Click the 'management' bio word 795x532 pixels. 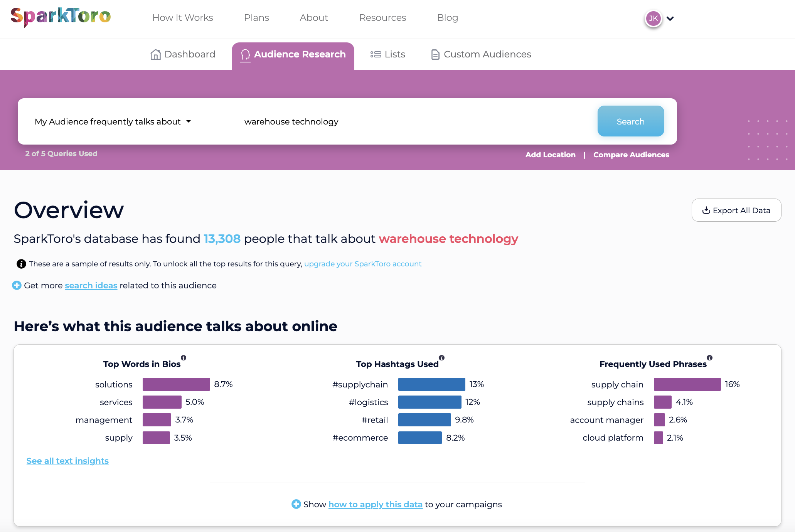point(104,420)
